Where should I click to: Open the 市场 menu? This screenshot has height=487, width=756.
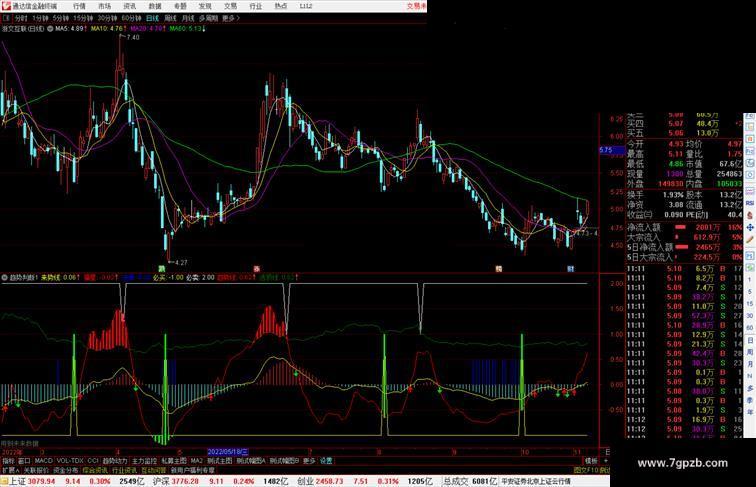(104, 6)
